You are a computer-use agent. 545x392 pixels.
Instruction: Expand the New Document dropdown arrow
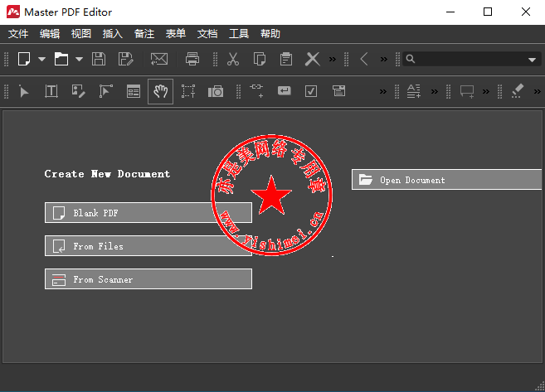[41, 59]
